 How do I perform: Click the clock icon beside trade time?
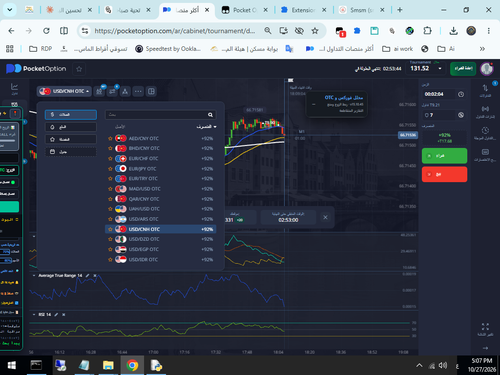click(461, 94)
